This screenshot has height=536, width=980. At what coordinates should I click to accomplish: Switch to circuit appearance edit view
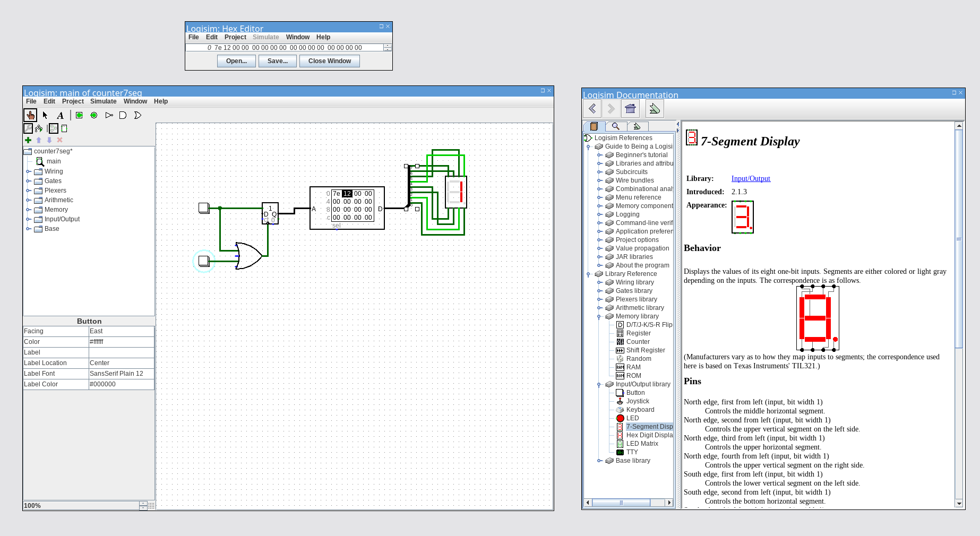pos(64,128)
